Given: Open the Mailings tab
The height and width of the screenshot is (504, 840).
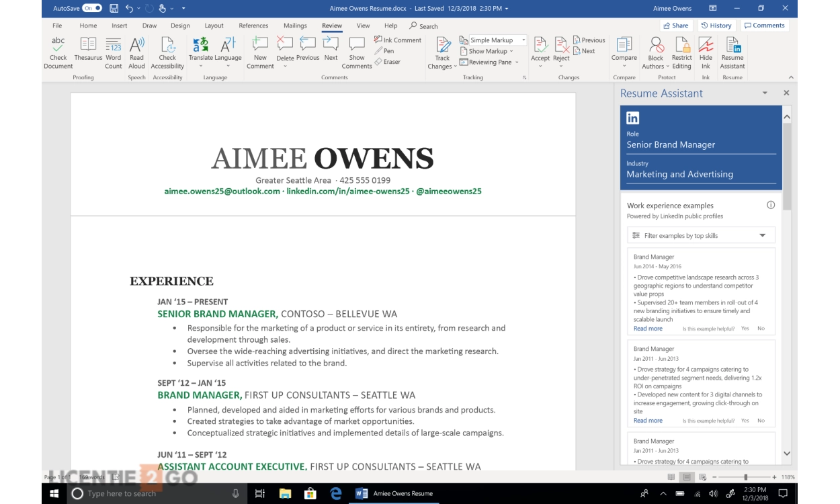Looking at the screenshot, I should click(295, 26).
